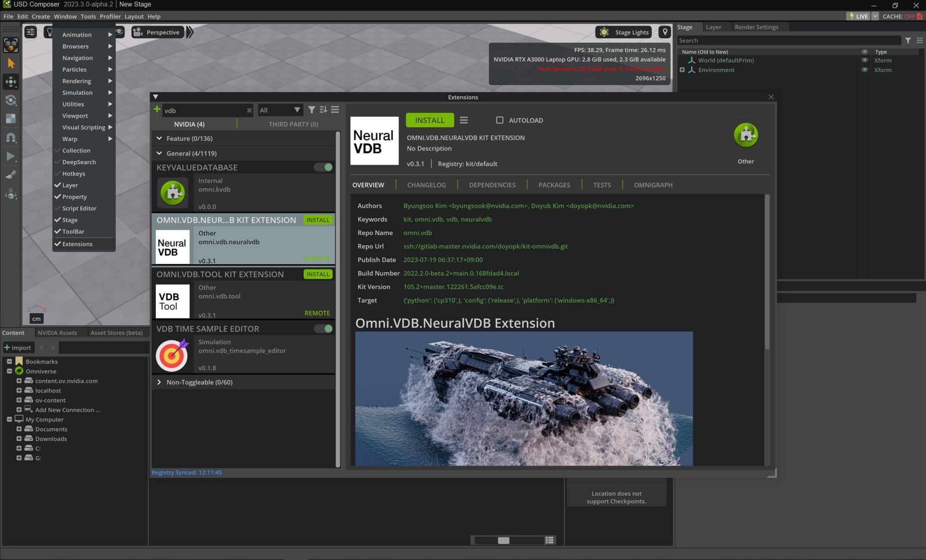Hide the Environment prim with eye icon
The height and width of the screenshot is (560, 926).
[865, 70]
